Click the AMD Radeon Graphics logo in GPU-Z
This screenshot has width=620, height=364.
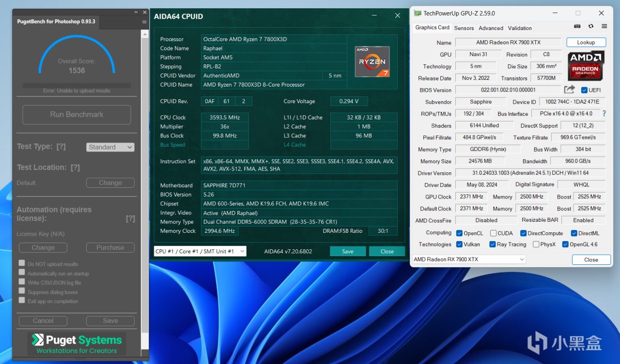[x=586, y=66]
